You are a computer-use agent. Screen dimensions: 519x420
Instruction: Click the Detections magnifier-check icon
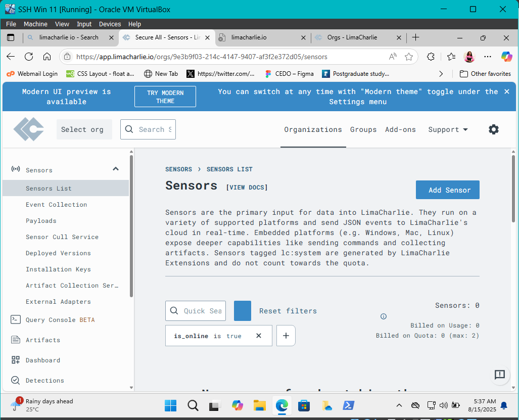pyautogui.click(x=16, y=380)
